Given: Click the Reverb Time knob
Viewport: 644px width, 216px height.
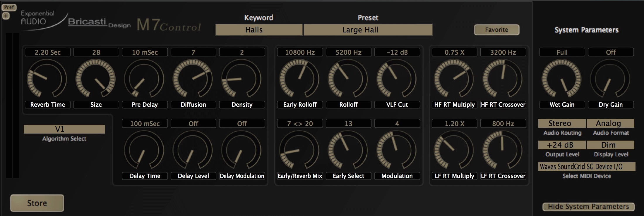Looking at the screenshot, I should [x=47, y=79].
